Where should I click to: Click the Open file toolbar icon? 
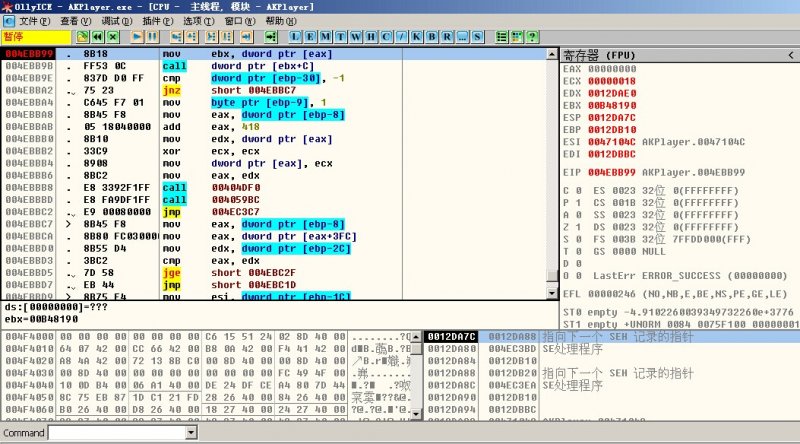click(82, 37)
